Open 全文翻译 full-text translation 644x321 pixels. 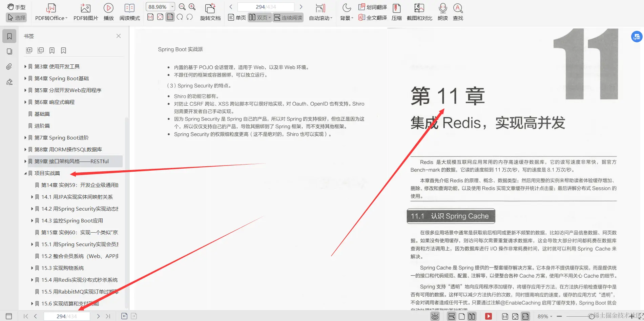(373, 18)
